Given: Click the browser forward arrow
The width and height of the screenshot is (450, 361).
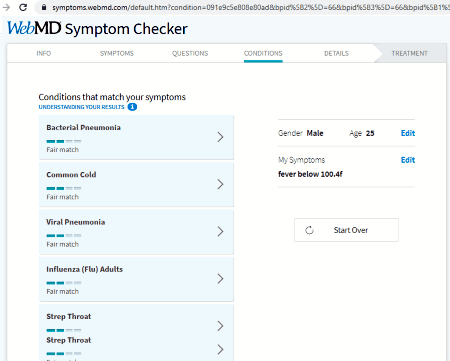Looking at the screenshot, I should coord(6,7).
